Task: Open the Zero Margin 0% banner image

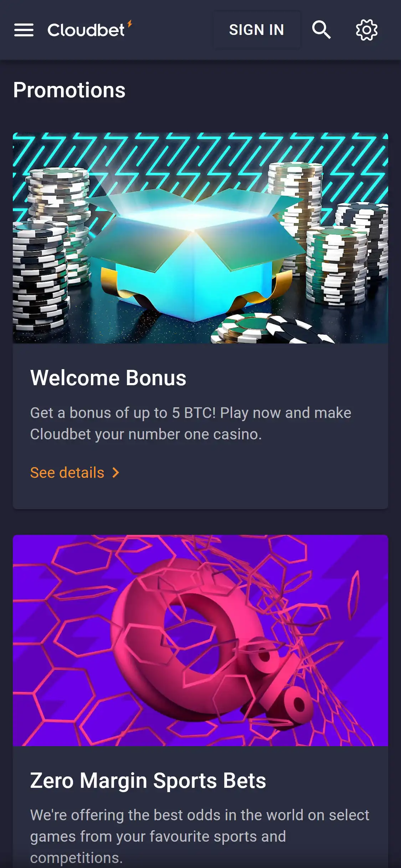Action: point(200,640)
